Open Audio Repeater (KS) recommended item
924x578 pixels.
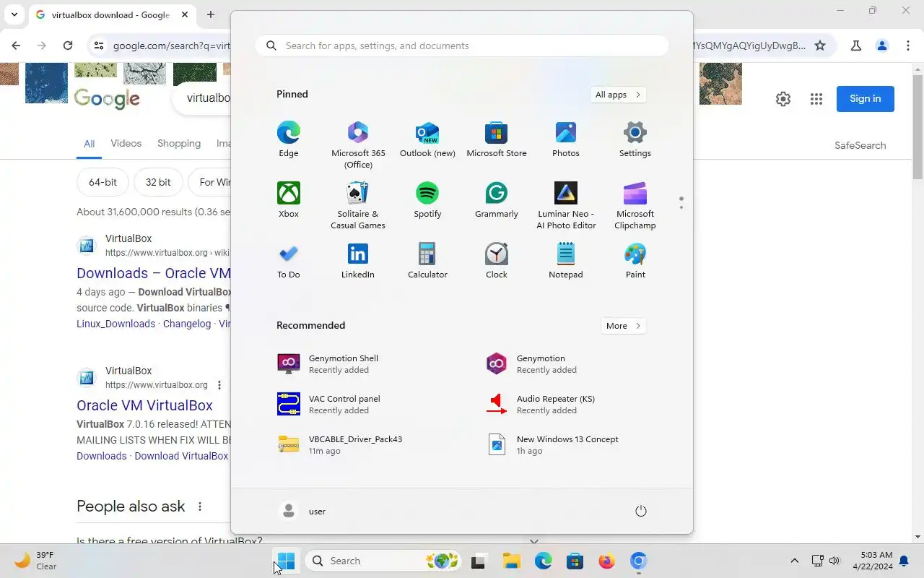click(x=565, y=404)
